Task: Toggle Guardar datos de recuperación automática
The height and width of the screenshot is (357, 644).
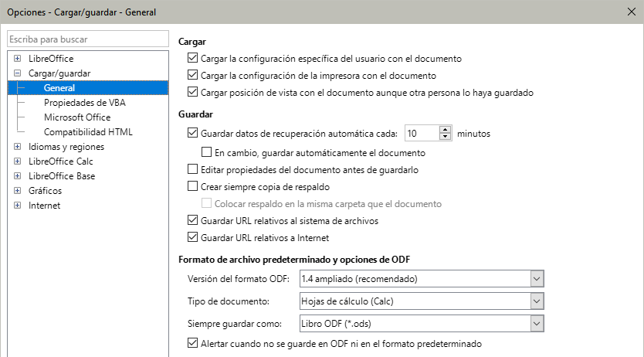Action: (192, 133)
